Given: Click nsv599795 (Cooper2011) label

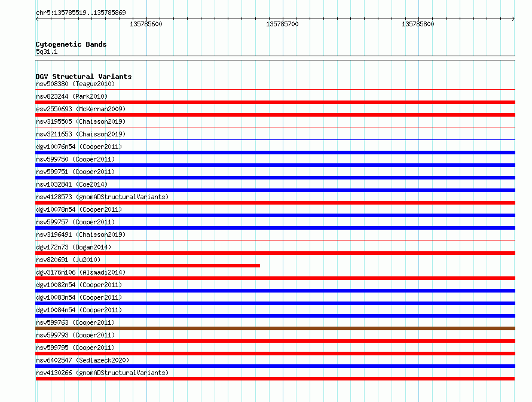Looking at the screenshot, I should tap(75, 348).
